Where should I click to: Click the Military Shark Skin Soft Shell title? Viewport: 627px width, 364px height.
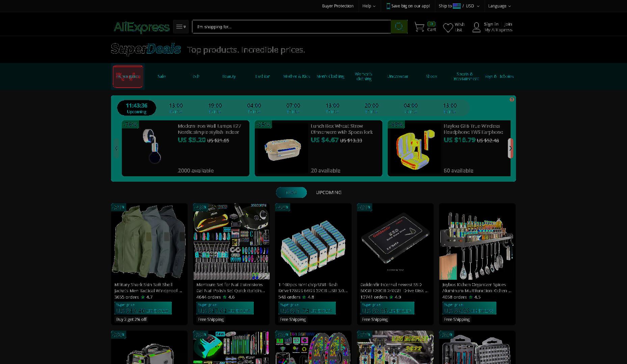pos(148,287)
